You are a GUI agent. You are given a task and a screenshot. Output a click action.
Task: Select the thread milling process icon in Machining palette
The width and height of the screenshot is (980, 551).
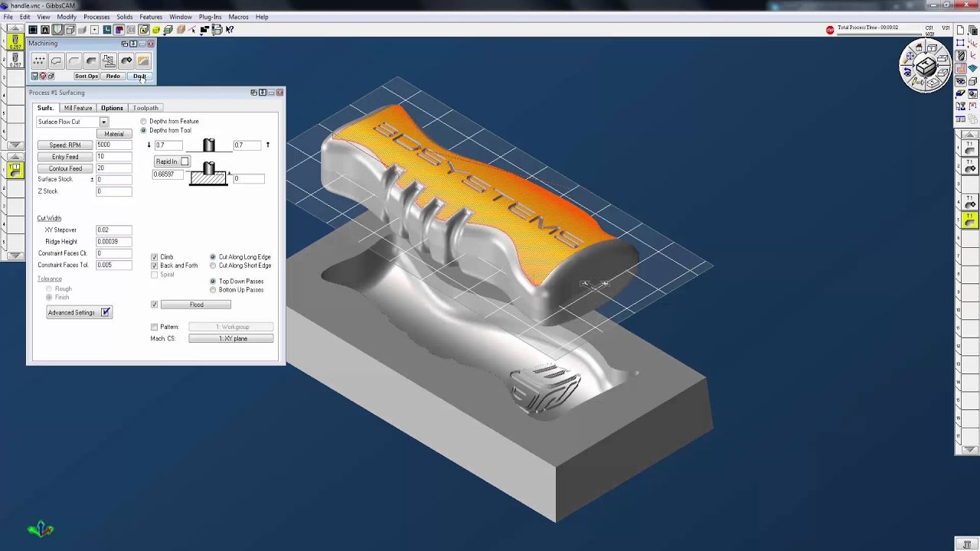109,60
